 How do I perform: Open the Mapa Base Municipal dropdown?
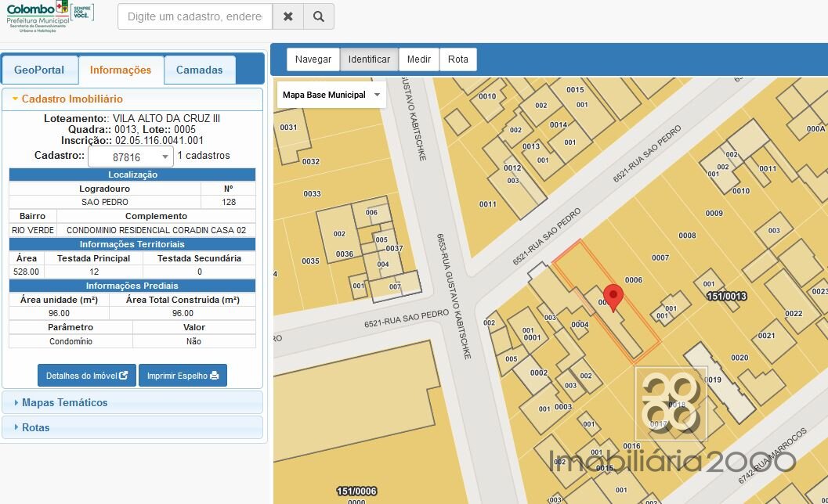[x=331, y=95]
